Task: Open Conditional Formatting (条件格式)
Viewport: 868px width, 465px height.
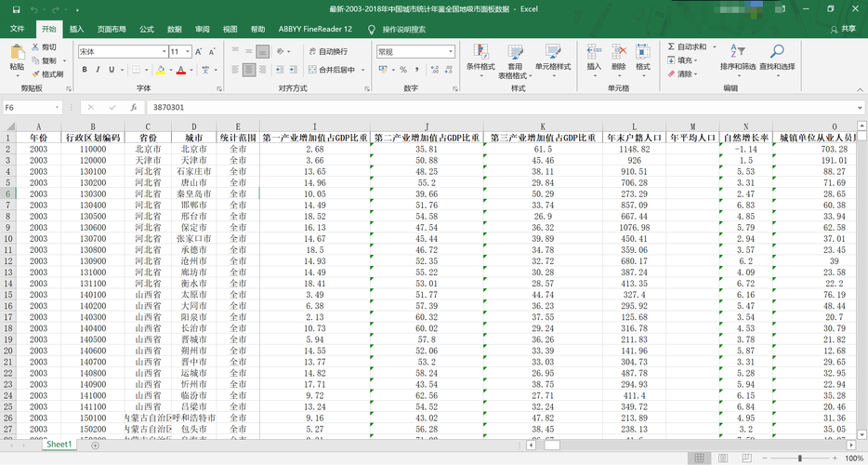Action: pyautogui.click(x=480, y=60)
